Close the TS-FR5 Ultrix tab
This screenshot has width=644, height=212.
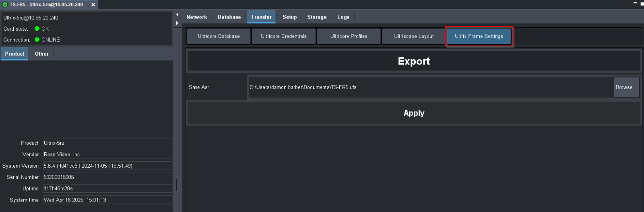point(93,5)
